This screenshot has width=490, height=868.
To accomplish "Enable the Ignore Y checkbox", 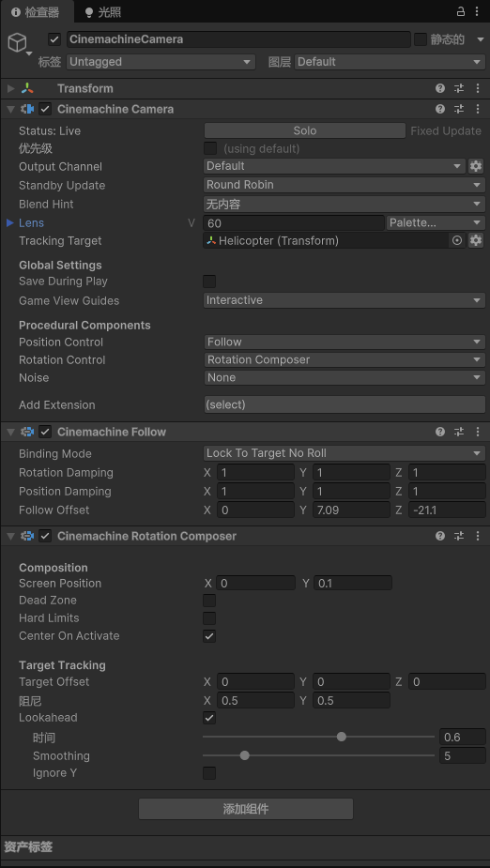I will click(209, 773).
